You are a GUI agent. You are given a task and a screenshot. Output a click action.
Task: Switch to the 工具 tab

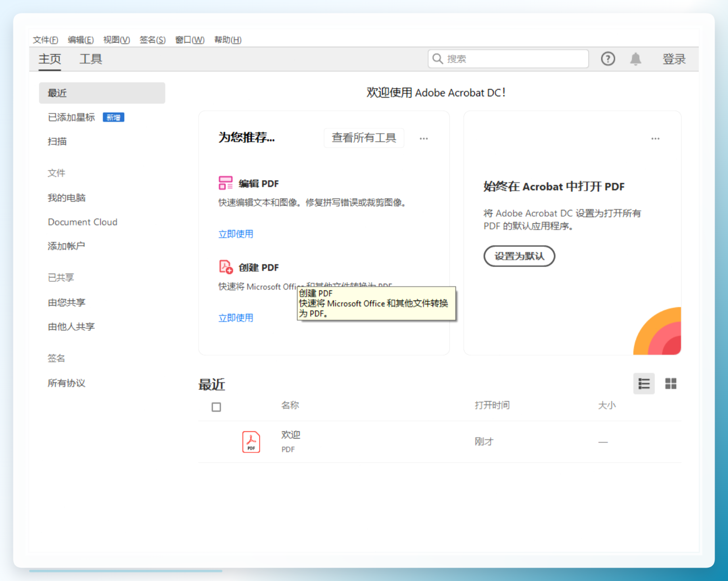pos(91,59)
